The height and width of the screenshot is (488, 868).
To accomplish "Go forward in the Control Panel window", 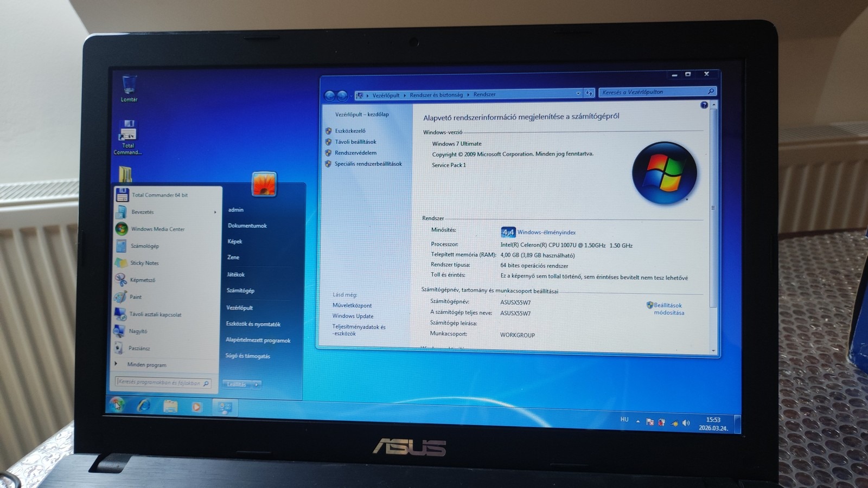I will point(342,96).
